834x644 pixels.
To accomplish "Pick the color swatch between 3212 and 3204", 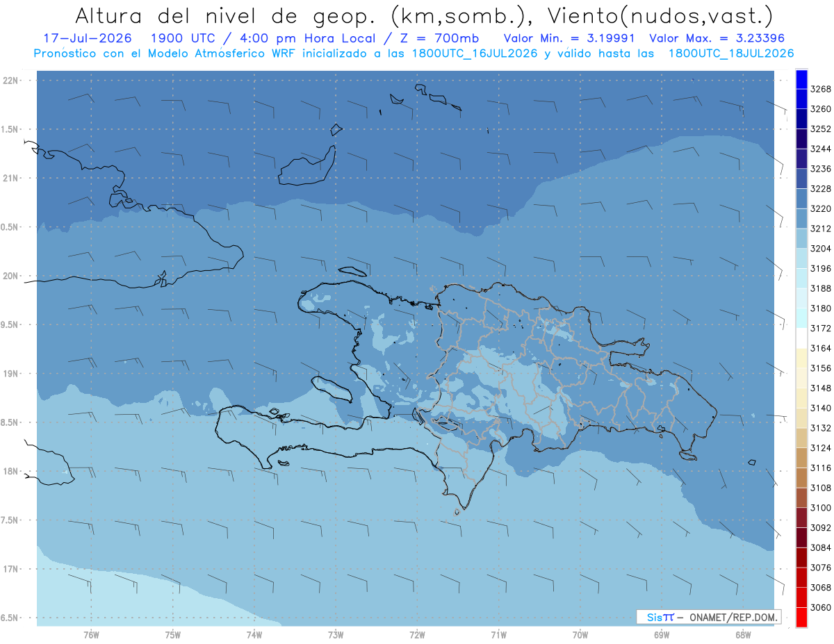I will (801, 238).
